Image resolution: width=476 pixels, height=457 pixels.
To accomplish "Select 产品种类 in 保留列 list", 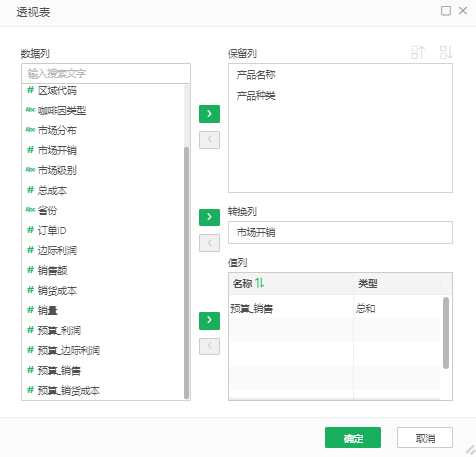I will tap(256, 96).
